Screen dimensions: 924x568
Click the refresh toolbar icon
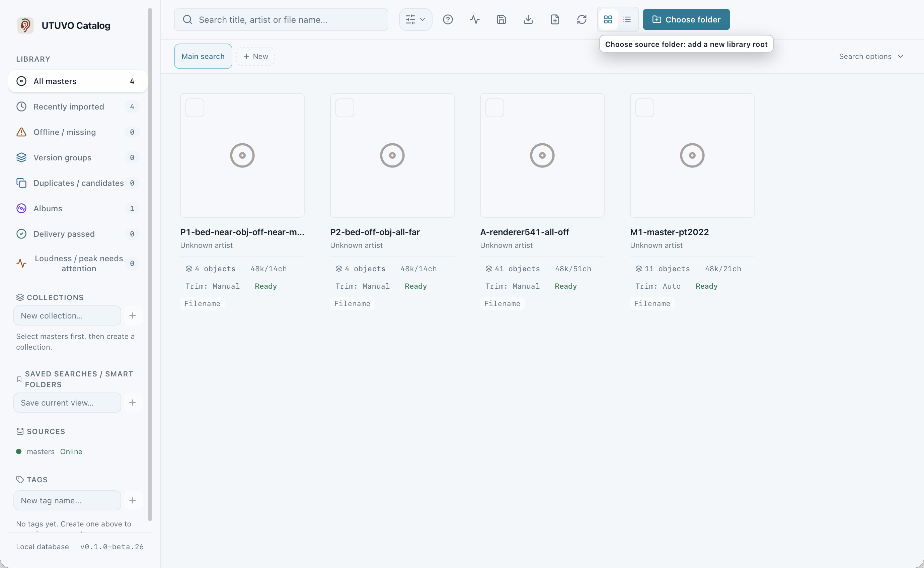[582, 19]
